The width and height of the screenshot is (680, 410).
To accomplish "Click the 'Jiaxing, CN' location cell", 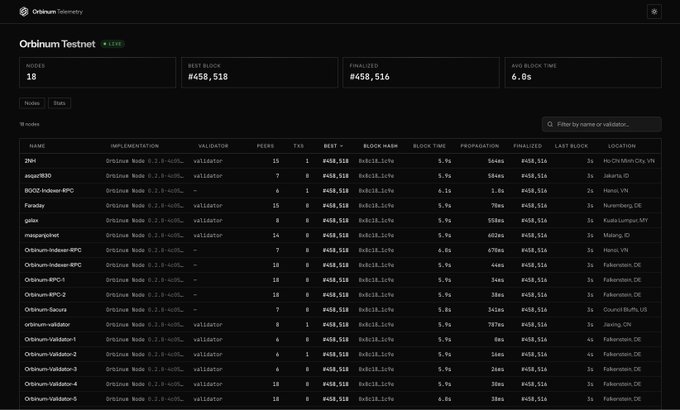I will click(x=617, y=325).
